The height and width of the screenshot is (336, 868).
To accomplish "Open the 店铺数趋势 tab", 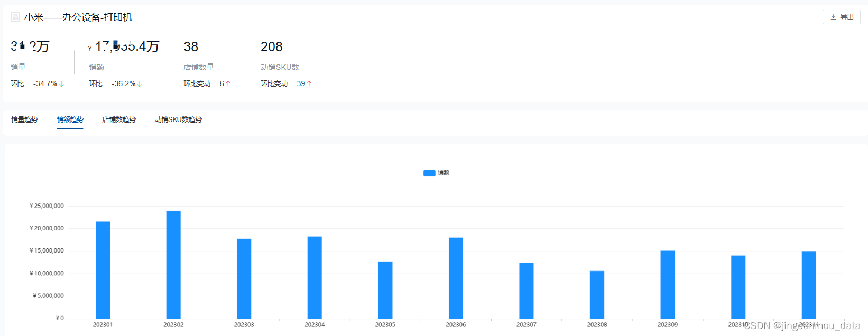I will tap(119, 119).
